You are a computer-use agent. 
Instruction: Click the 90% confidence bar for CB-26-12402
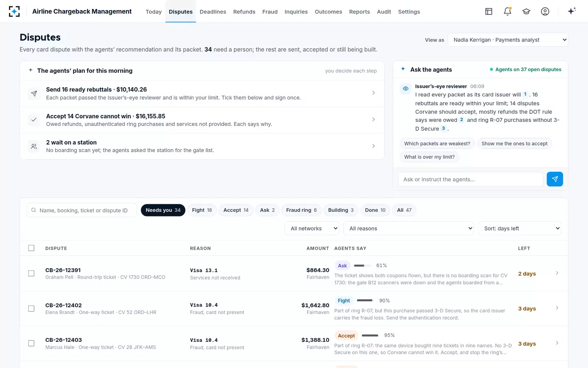click(365, 301)
